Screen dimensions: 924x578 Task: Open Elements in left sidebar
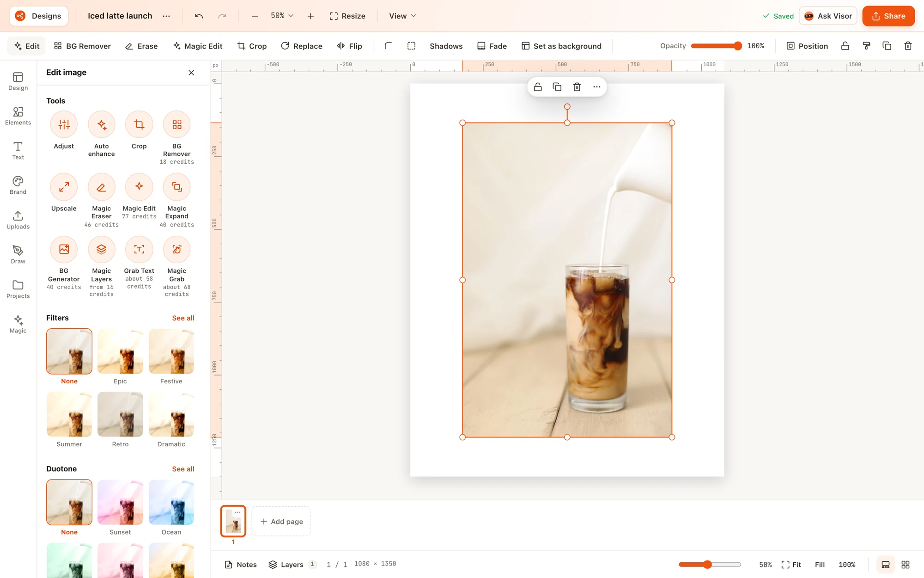click(x=18, y=116)
